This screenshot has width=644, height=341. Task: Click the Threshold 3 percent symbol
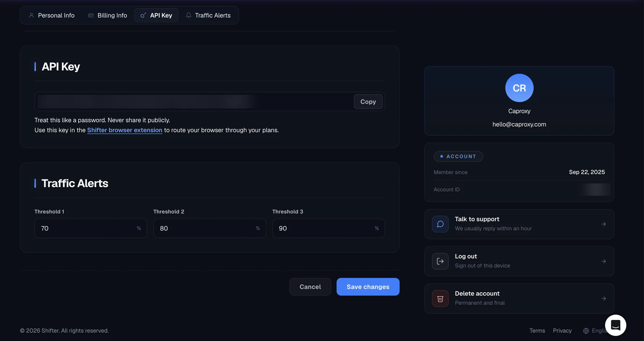point(377,228)
